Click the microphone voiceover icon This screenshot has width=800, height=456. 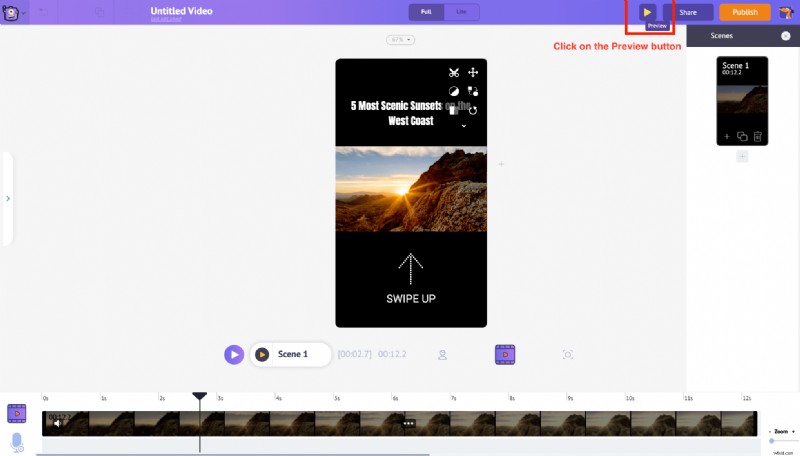17,442
